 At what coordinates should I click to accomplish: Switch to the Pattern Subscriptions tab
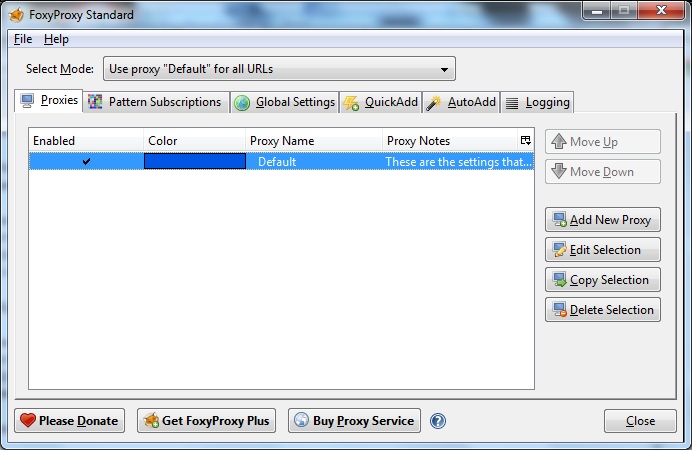point(156,102)
